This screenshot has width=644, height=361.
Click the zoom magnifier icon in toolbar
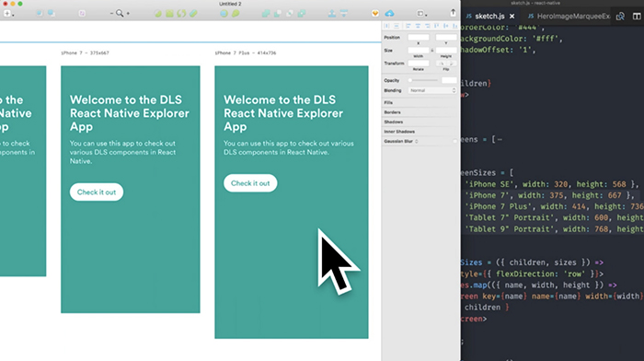tap(120, 14)
